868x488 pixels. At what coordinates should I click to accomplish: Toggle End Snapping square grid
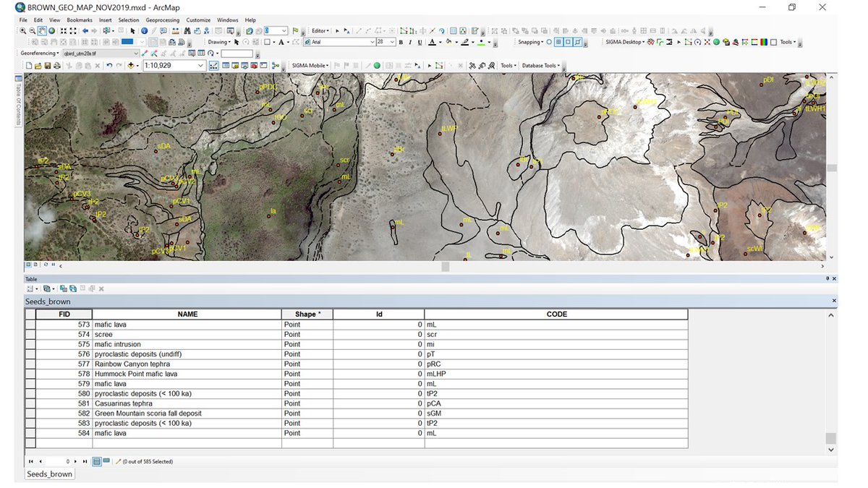558,42
